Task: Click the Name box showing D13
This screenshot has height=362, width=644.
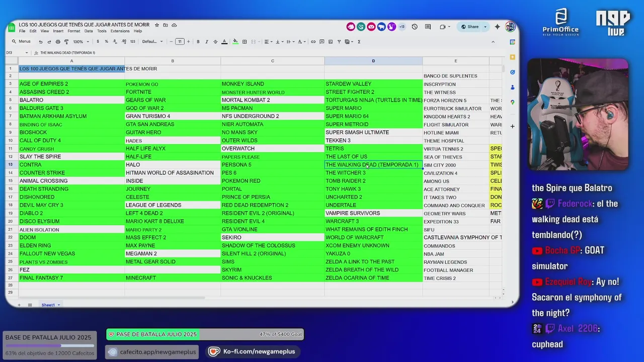Action: coord(18,53)
